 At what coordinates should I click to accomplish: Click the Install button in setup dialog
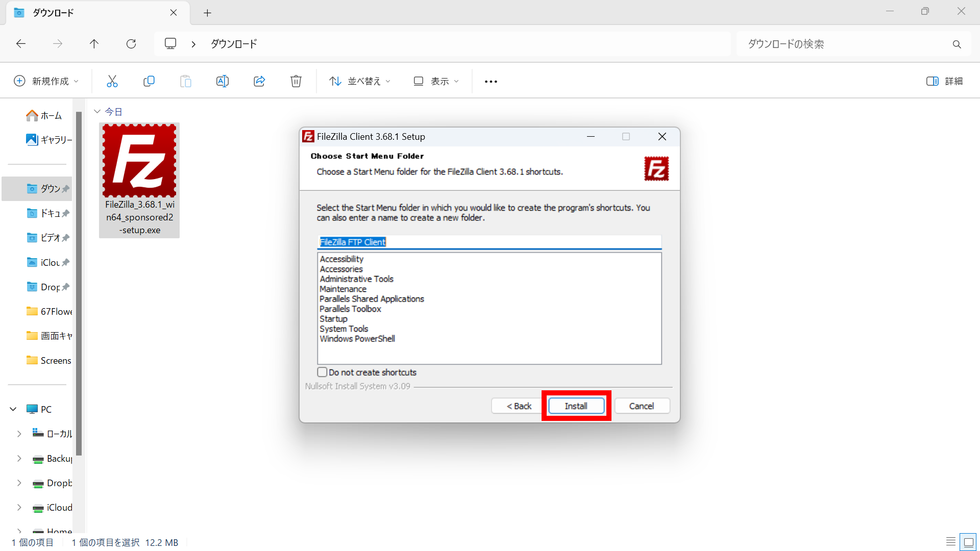576,406
